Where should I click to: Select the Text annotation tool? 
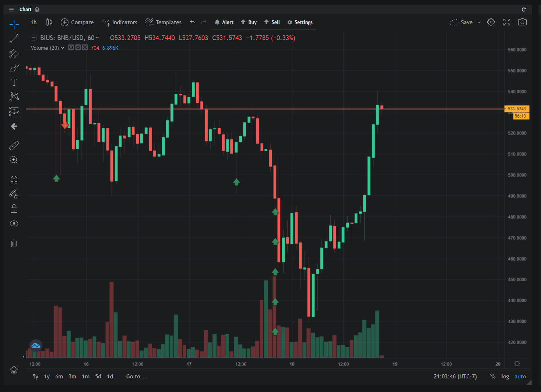[14, 82]
